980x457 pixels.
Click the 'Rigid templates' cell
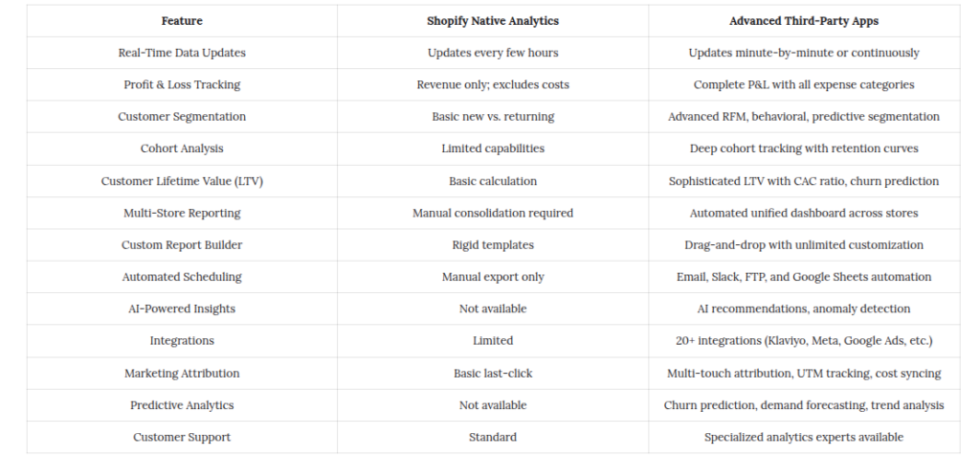tap(493, 244)
